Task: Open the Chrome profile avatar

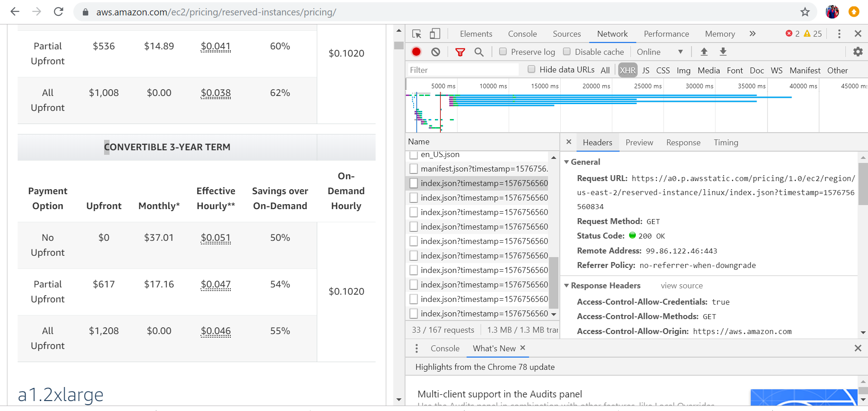Action: tap(832, 12)
